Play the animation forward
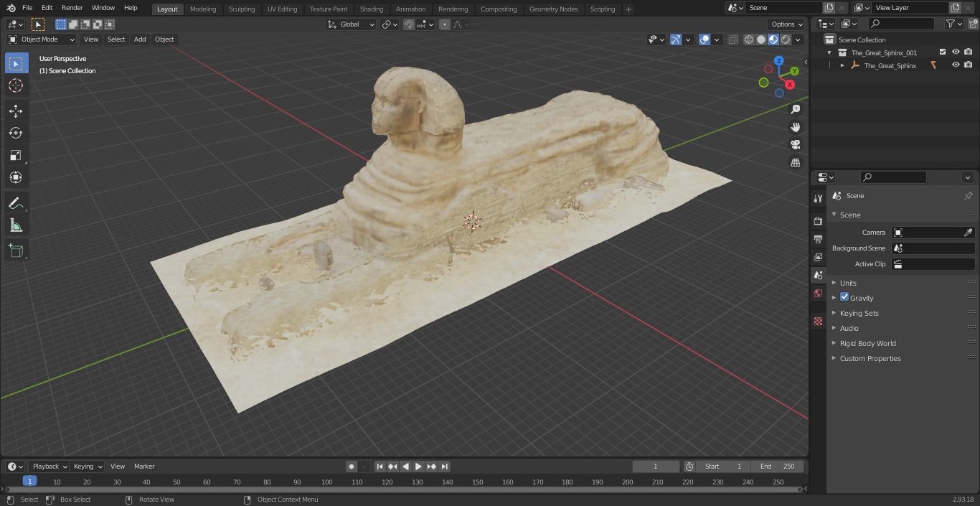This screenshot has height=506, width=980. pos(418,467)
